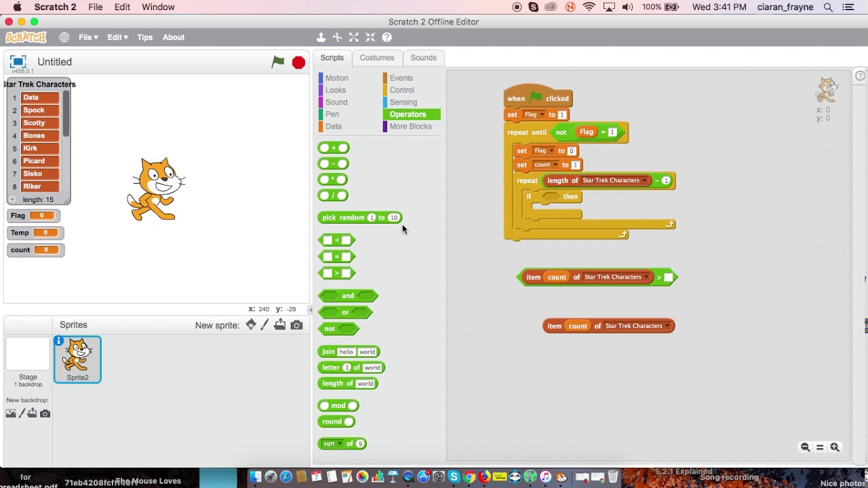Select the Control block category
Screen dimensions: 868x488
(401, 90)
